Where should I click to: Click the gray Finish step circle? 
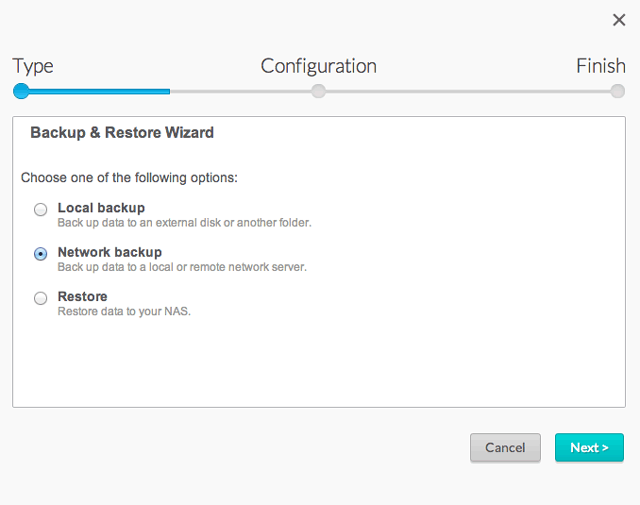pyautogui.click(x=618, y=91)
